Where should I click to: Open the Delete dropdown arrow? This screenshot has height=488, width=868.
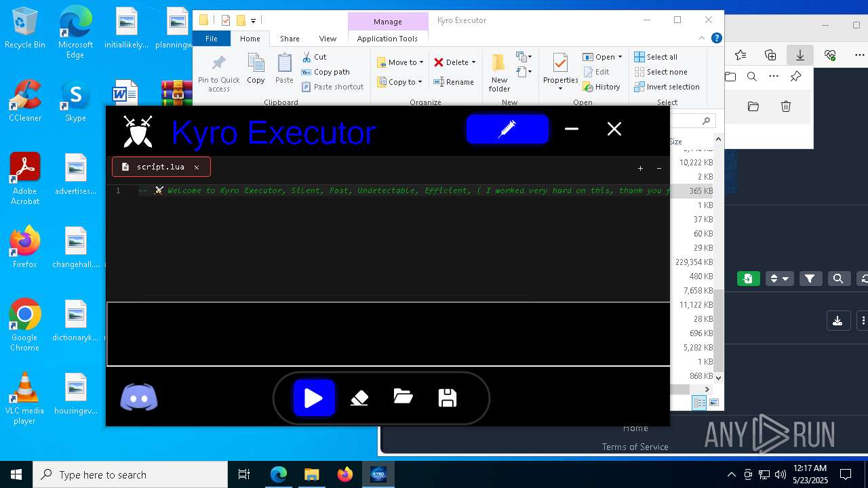point(473,62)
